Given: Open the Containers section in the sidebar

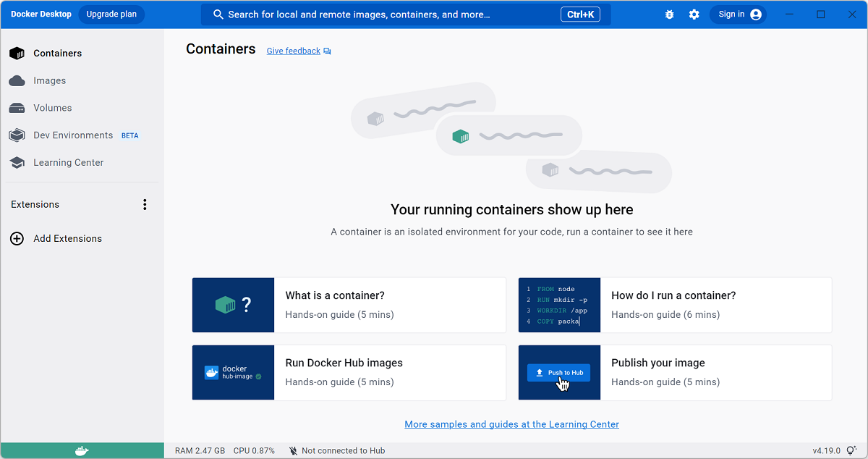Looking at the screenshot, I should point(57,53).
